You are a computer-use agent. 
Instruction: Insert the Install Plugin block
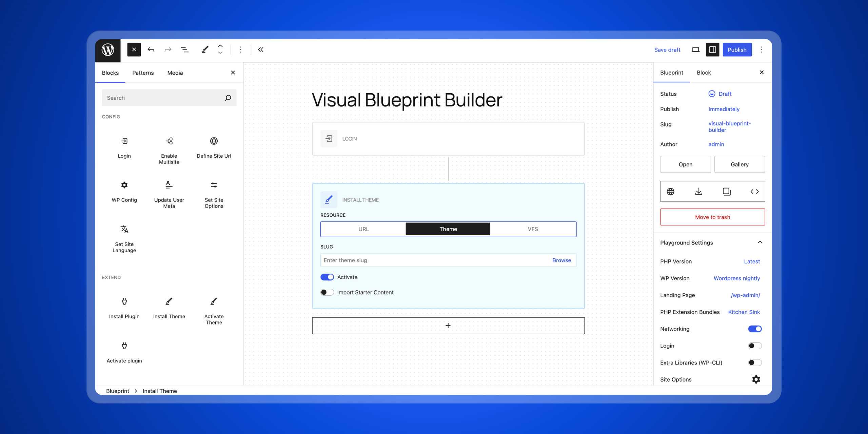click(124, 309)
